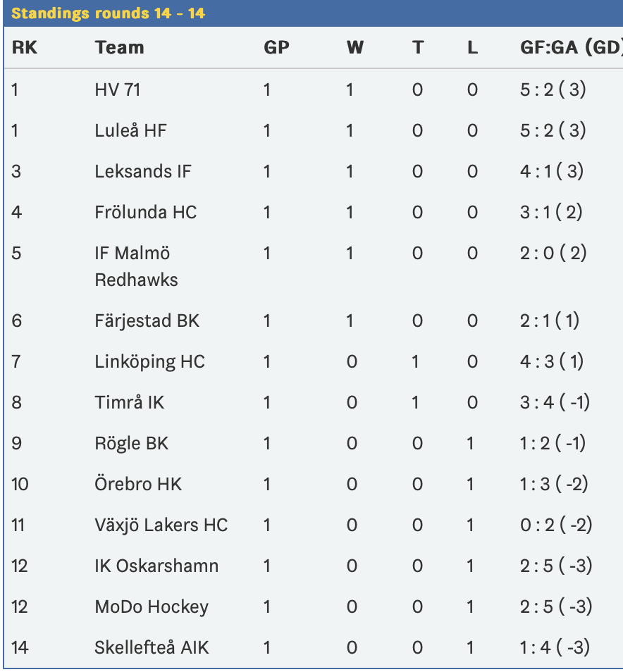Open MoDo Hockey team page
Screen dimensions: 623x672
pos(152,607)
